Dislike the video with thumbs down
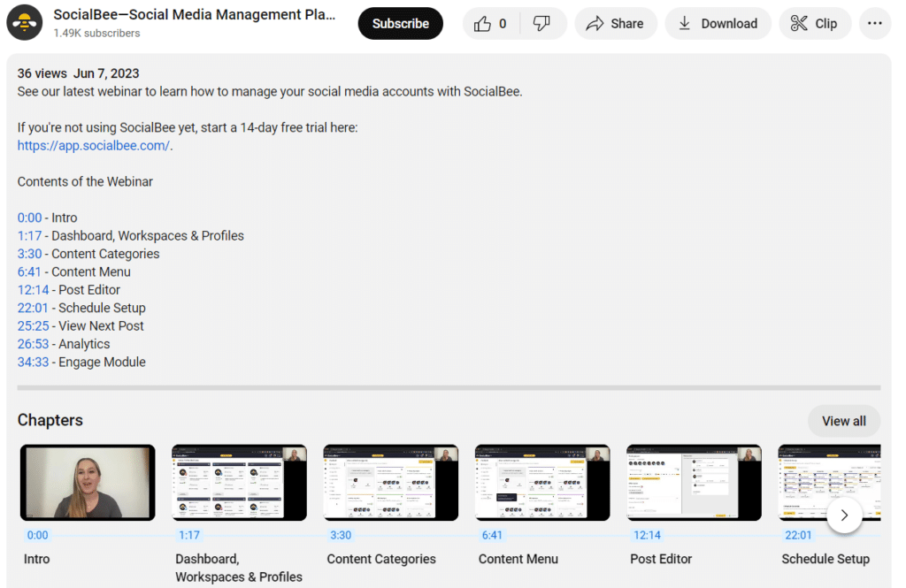The width and height of the screenshot is (906, 588). click(x=542, y=24)
